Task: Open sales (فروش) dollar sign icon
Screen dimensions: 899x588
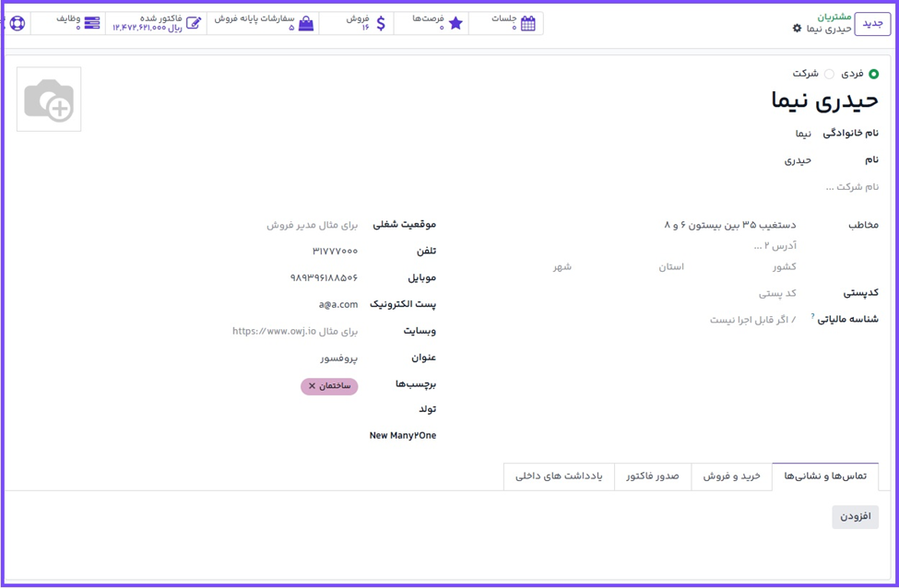Action: pos(381,23)
